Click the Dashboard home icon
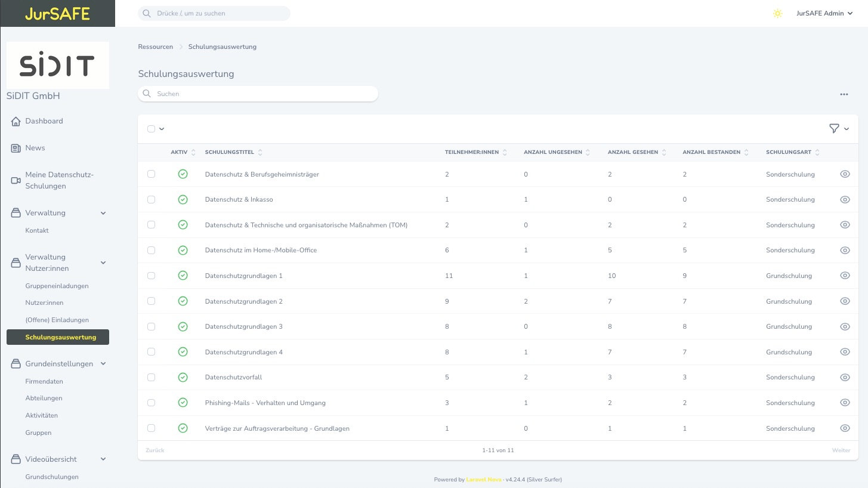This screenshot has width=868, height=488. (x=16, y=121)
